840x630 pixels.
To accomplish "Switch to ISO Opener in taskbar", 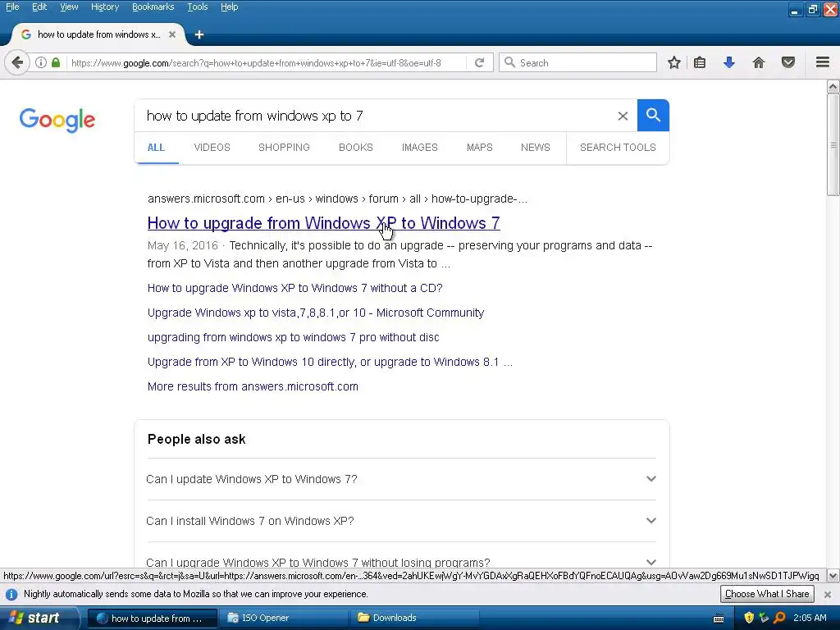I will [x=284, y=618].
